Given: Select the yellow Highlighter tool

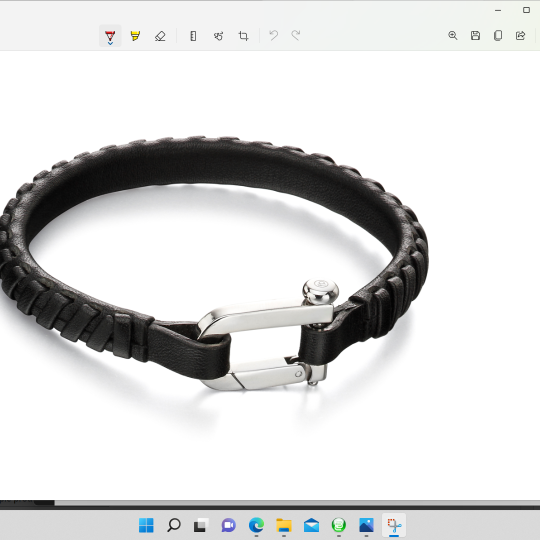Looking at the screenshot, I should pos(135,35).
